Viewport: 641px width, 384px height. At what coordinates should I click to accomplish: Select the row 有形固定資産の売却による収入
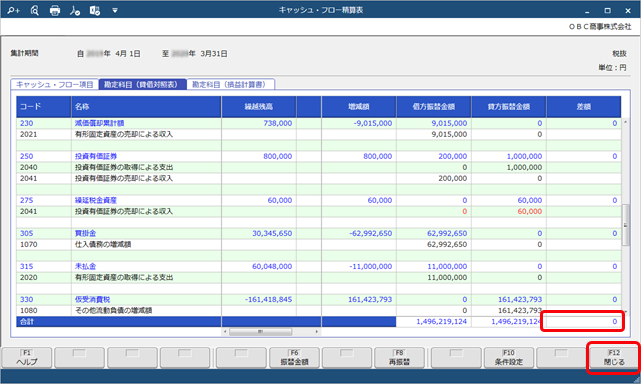tap(319, 134)
